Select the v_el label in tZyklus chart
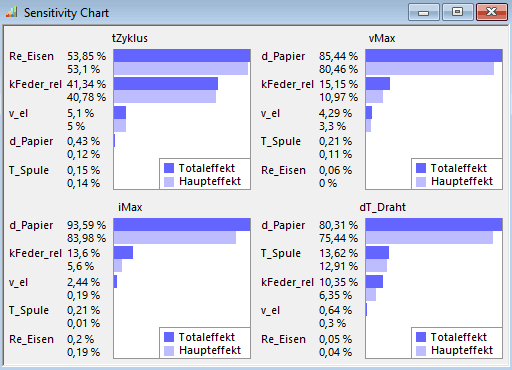The height and width of the screenshot is (370, 512). (x=18, y=113)
